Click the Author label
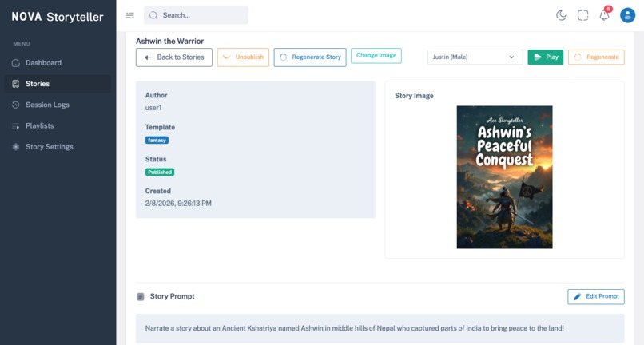This screenshot has height=345, width=644. pyautogui.click(x=156, y=95)
